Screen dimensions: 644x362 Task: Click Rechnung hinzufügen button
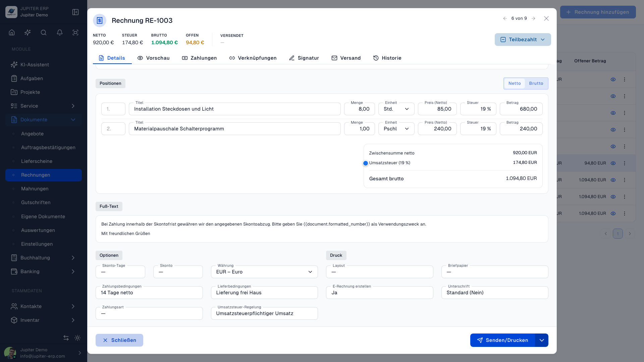[598, 12]
